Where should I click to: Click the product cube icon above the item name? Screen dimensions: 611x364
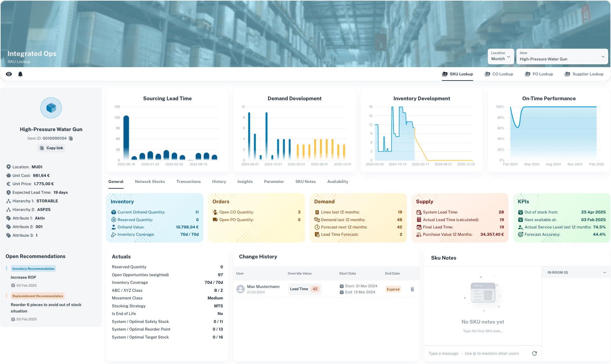click(x=51, y=108)
